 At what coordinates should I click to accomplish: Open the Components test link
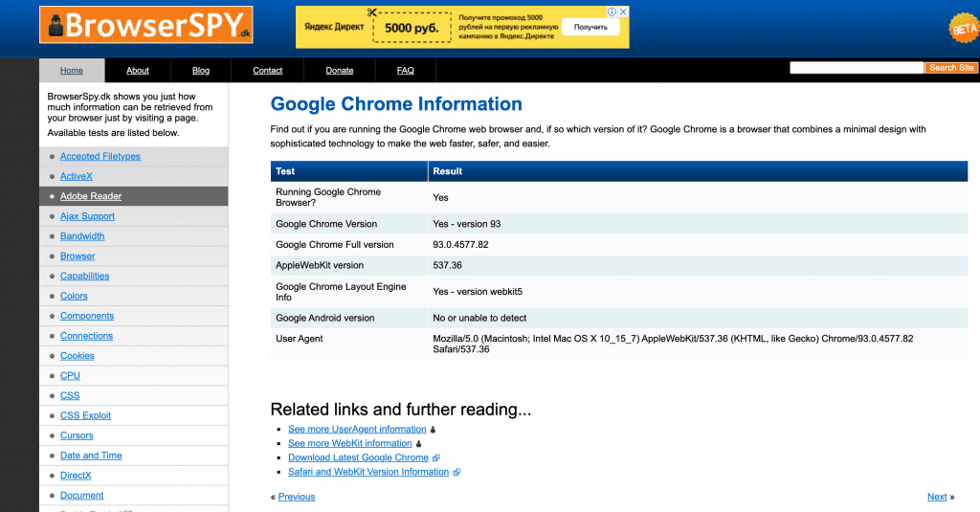click(87, 317)
